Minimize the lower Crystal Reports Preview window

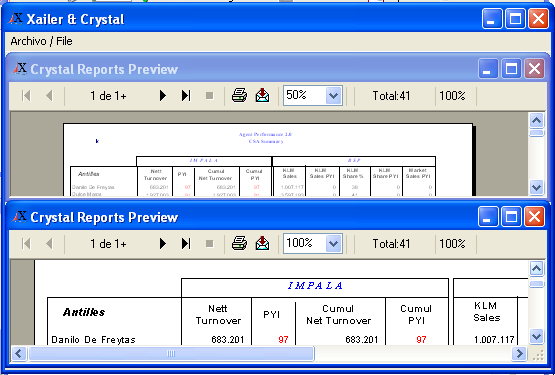(488, 217)
